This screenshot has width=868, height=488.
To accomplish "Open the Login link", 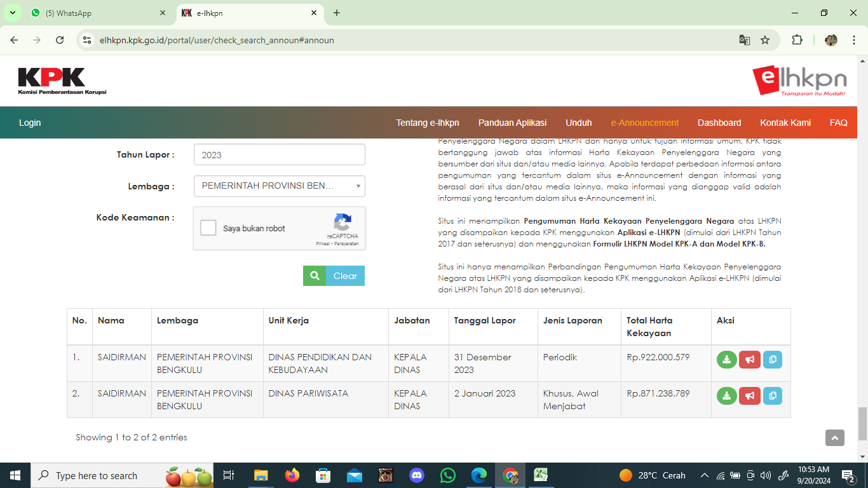I will pyautogui.click(x=30, y=123).
